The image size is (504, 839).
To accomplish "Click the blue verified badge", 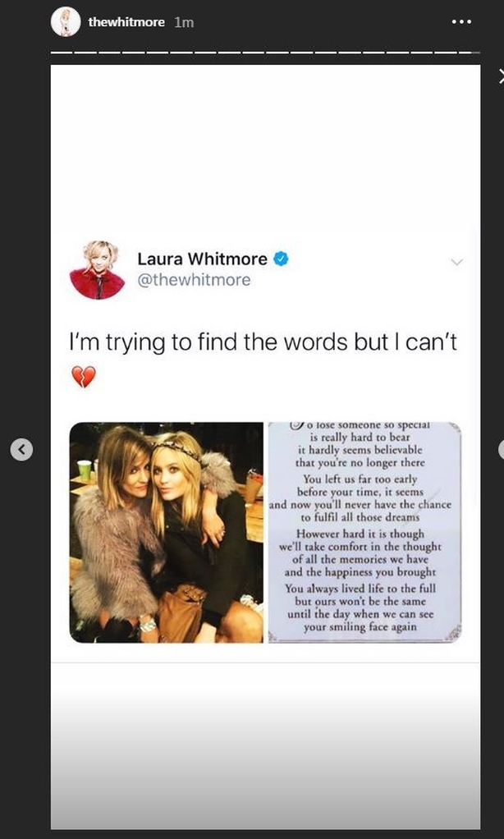I will click(x=281, y=259).
